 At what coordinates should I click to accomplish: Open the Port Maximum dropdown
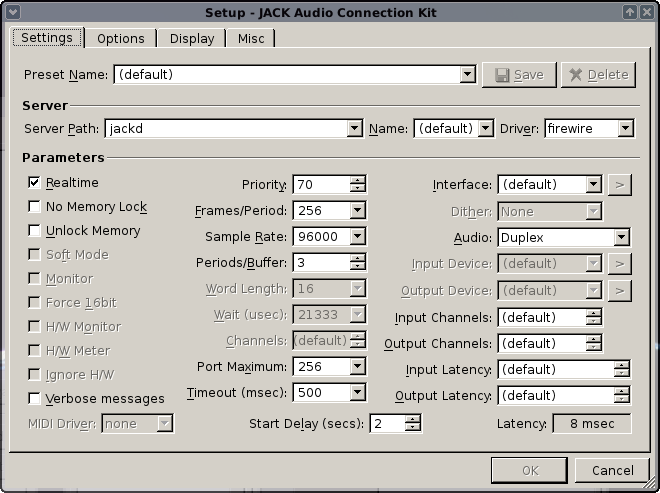357,366
